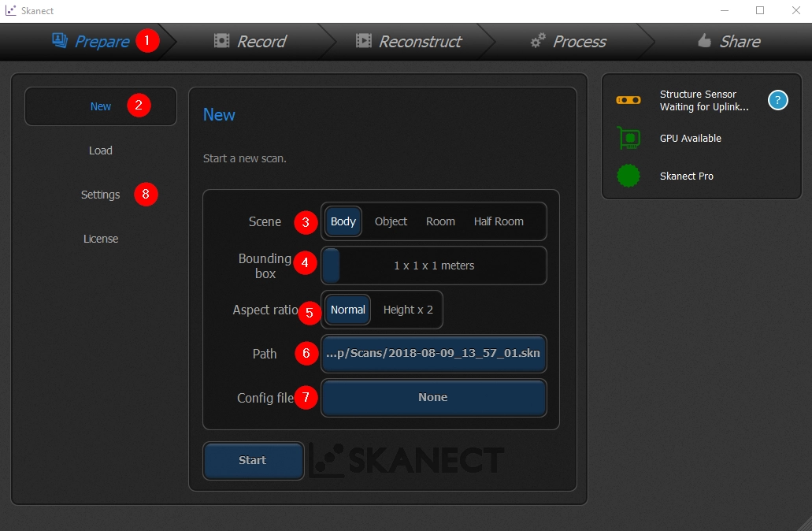The width and height of the screenshot is (812, 531).
Task: Click the green GPU Available icon
Action: pos(628,139)
